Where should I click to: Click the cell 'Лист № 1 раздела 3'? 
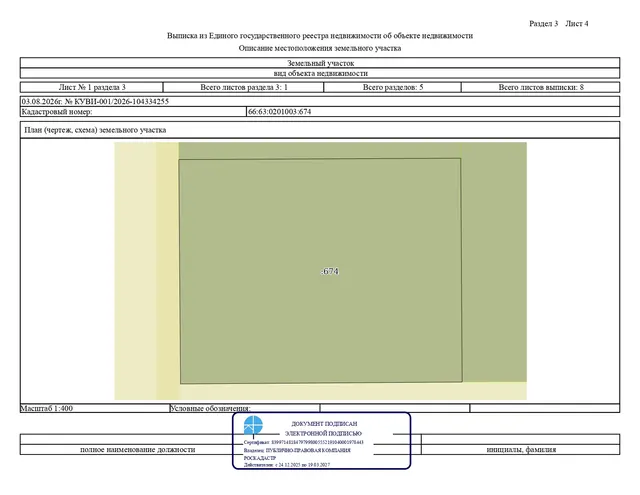92,87
